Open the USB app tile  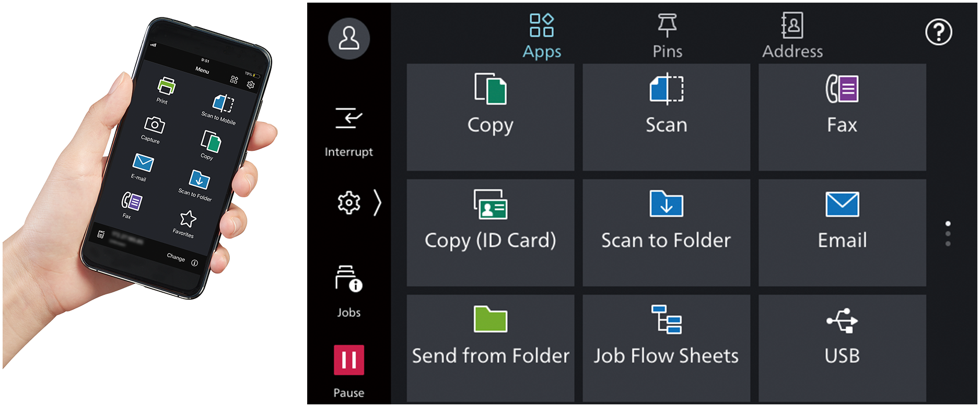[842, 348]
